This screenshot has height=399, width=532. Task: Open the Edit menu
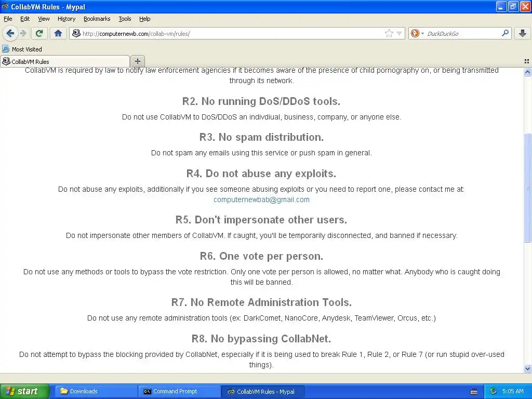click(25, 19)
